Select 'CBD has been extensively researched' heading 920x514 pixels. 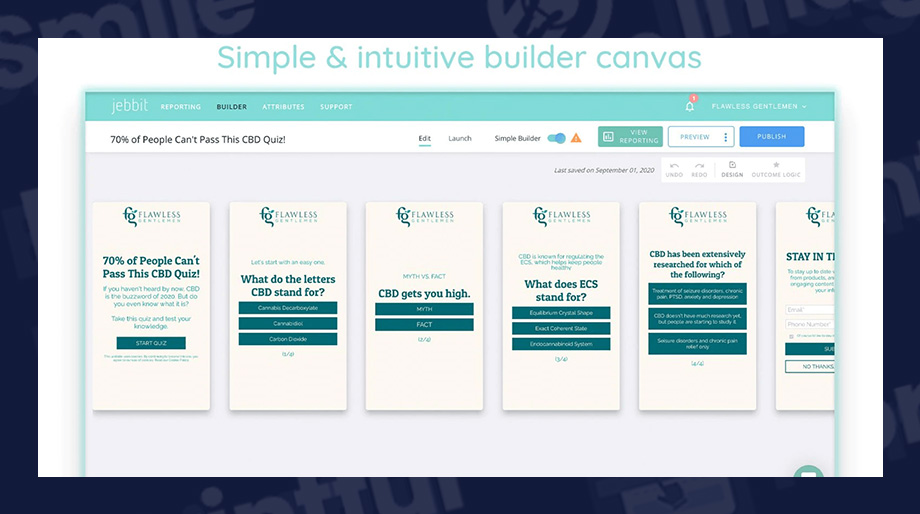click(x=697, y=264)
